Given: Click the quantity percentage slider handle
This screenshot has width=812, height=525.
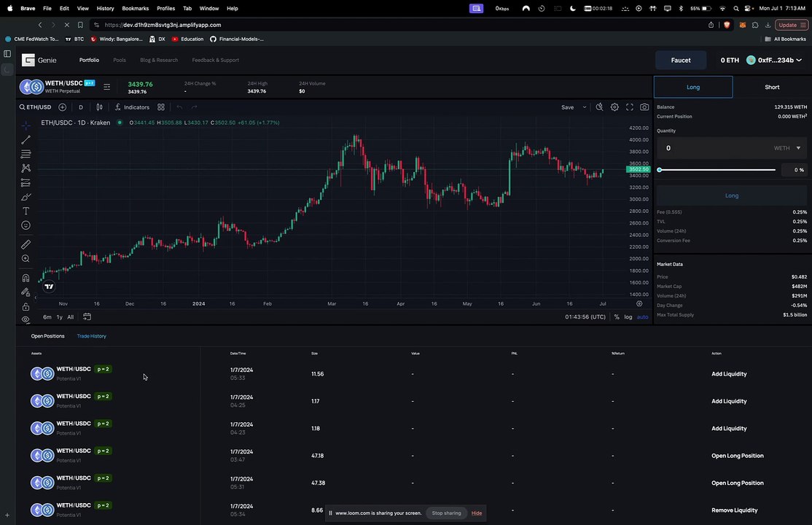Looking at the screenshot, I should (x=659, y=169).
